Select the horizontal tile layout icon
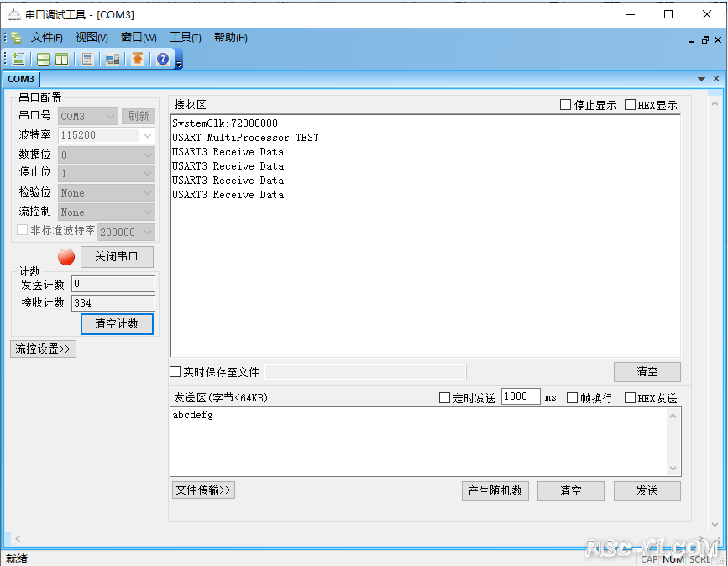 coord(43,59)
